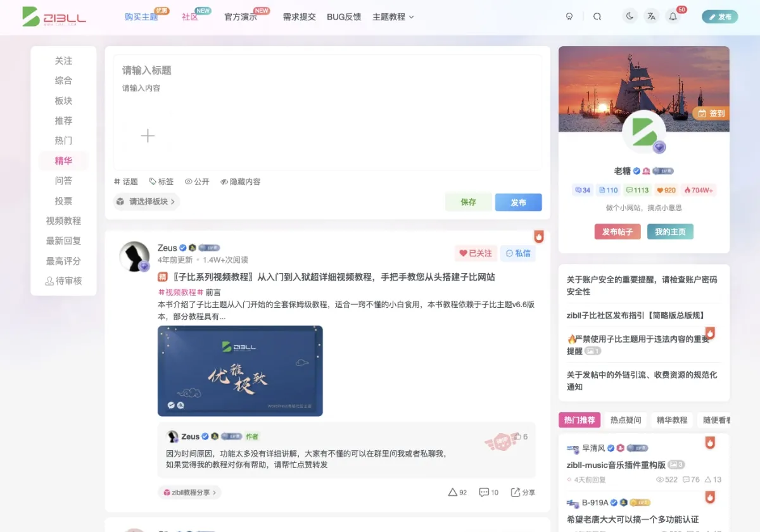Open 关于账户安全的重要提醒 notice link
The width and height of the screenshot is (760, 532).
click(x=642, y=286)
